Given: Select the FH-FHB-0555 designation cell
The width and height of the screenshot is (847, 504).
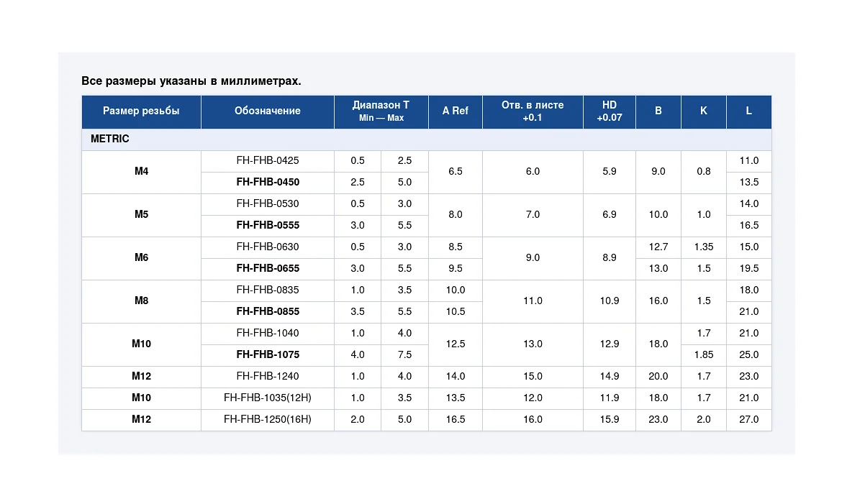Looking at the screenshot, I should tap(268, 226).
